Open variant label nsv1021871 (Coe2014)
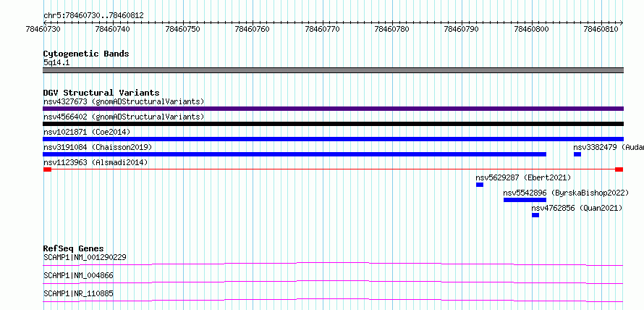This screenshot has width=644, height=310. click(x=87, y=132)
